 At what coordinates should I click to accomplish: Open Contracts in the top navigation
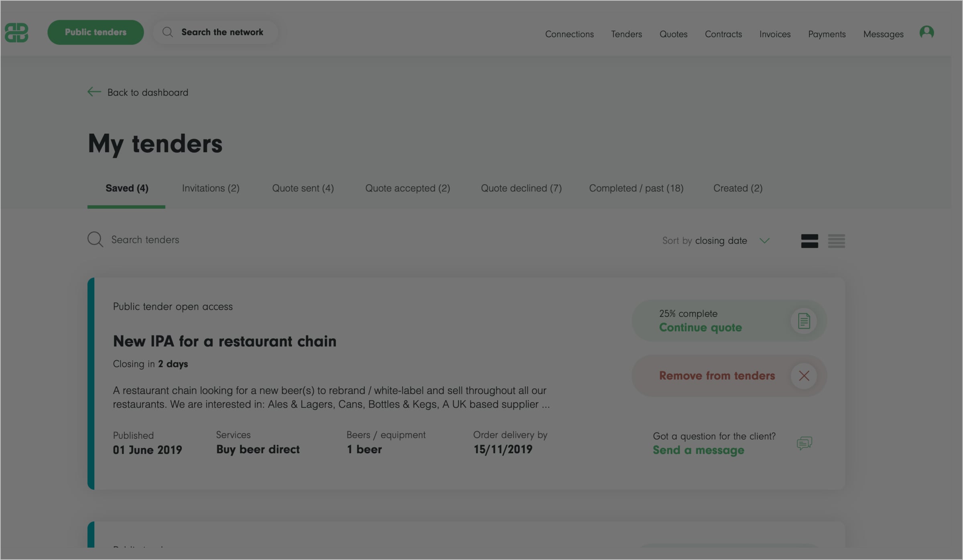coord(723,34)
